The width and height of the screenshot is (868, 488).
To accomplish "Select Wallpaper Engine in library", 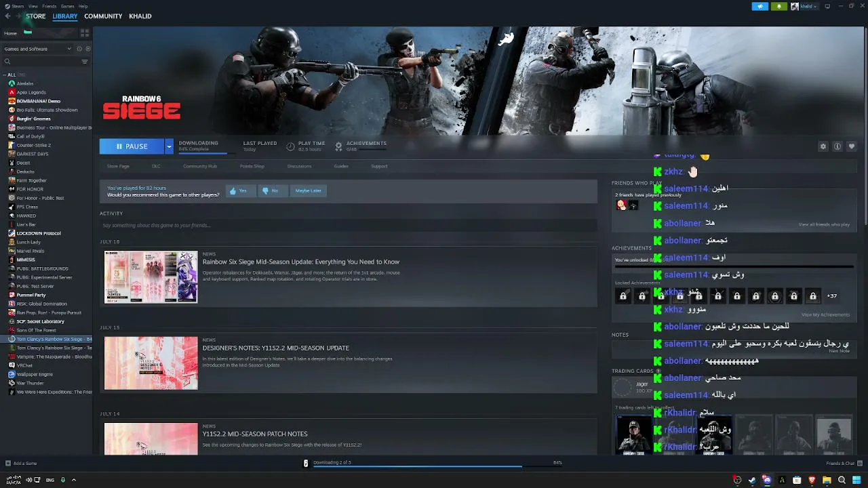I will [35, 374].
